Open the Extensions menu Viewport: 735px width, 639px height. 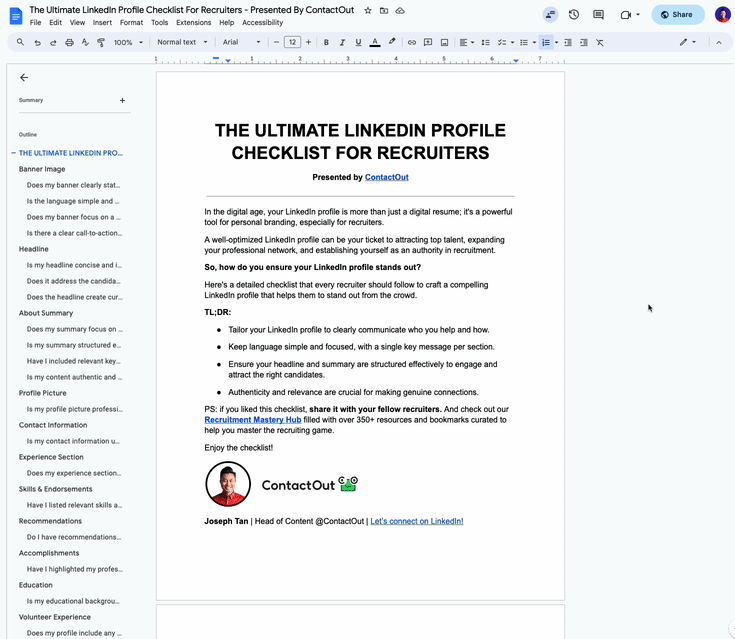[193, 22]
